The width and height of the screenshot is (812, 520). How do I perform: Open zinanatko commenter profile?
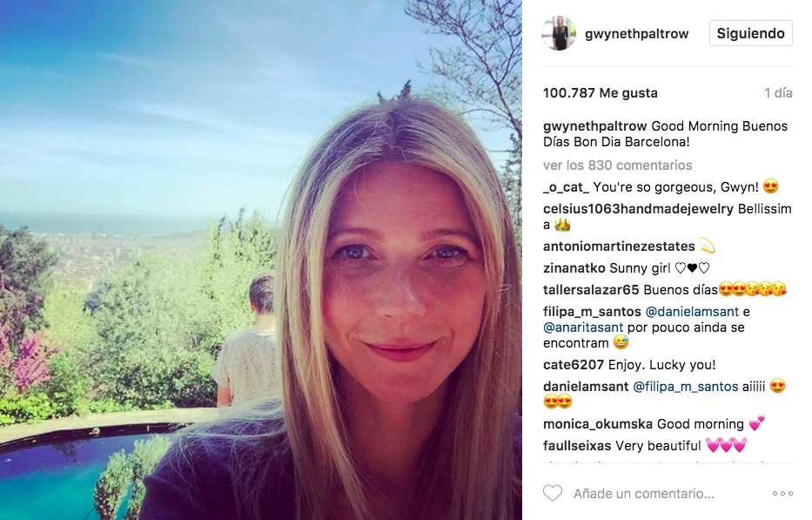pyautogui.click(x=574, y=268)
